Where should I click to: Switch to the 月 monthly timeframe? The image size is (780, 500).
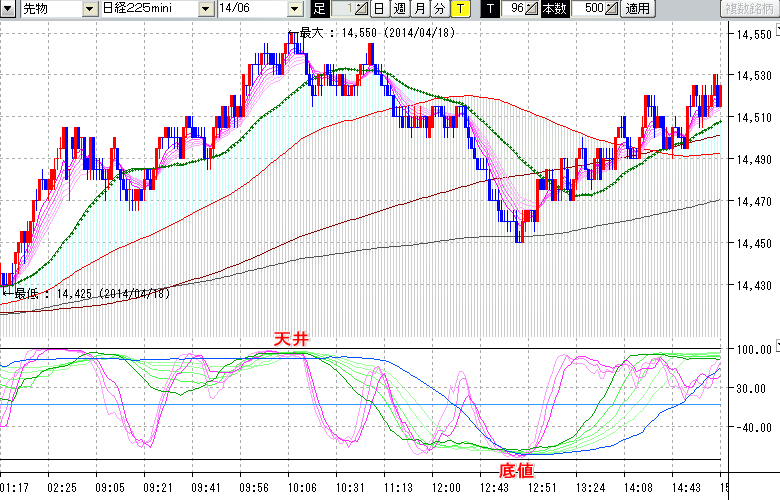click(419, 9)
